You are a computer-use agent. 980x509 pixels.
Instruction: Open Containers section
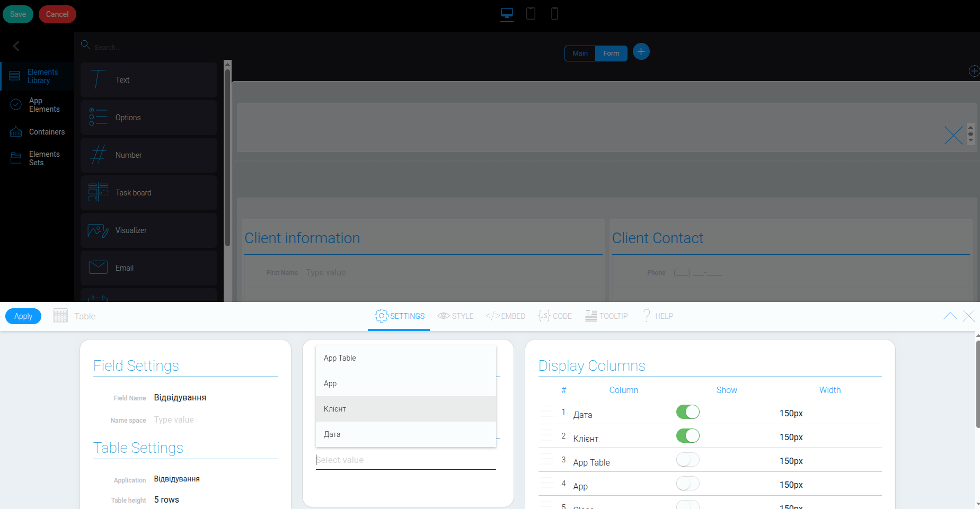point(37,132)
